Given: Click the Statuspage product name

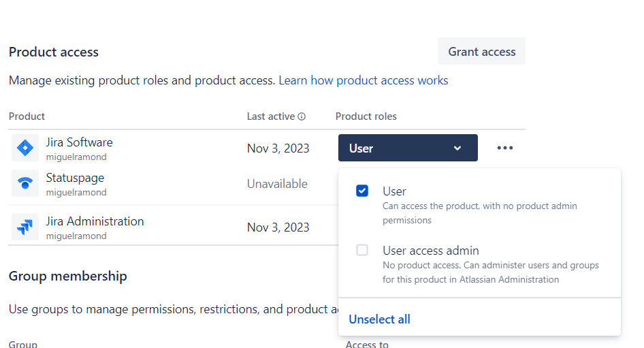Looking at the screenshot, I should pyautogui.click(x=75, y=178).
